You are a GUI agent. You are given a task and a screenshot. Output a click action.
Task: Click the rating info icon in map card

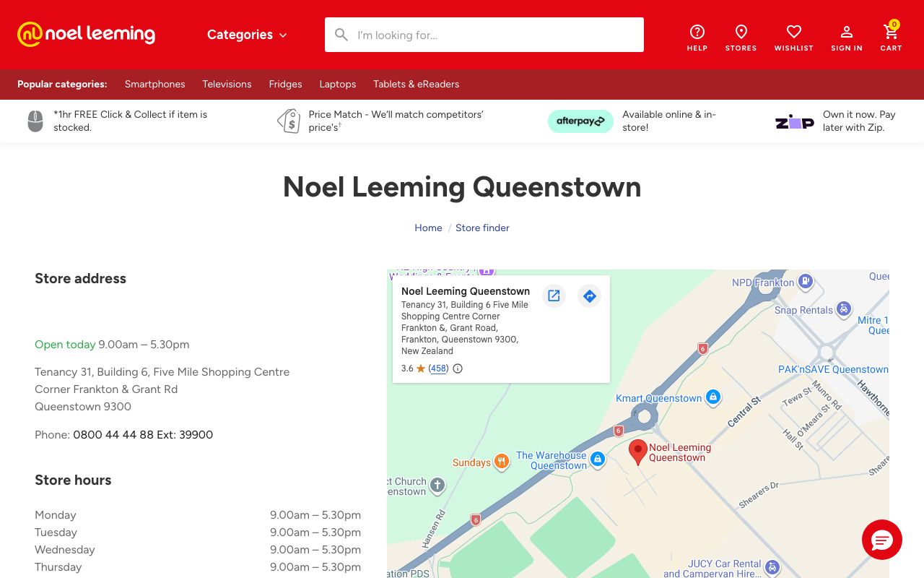point(458,368)
